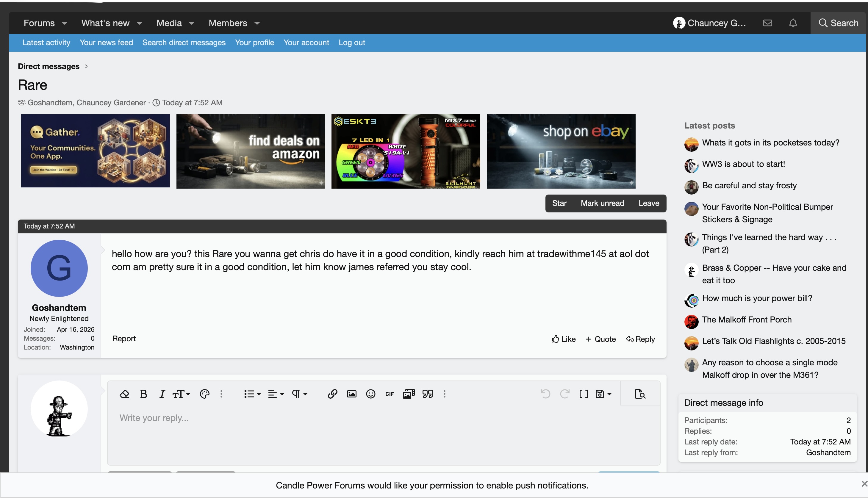Expand the What's new dropdown arrow
Image resolution: width=868 pixels, height=498 pixels.
click(x=139, y=23)
